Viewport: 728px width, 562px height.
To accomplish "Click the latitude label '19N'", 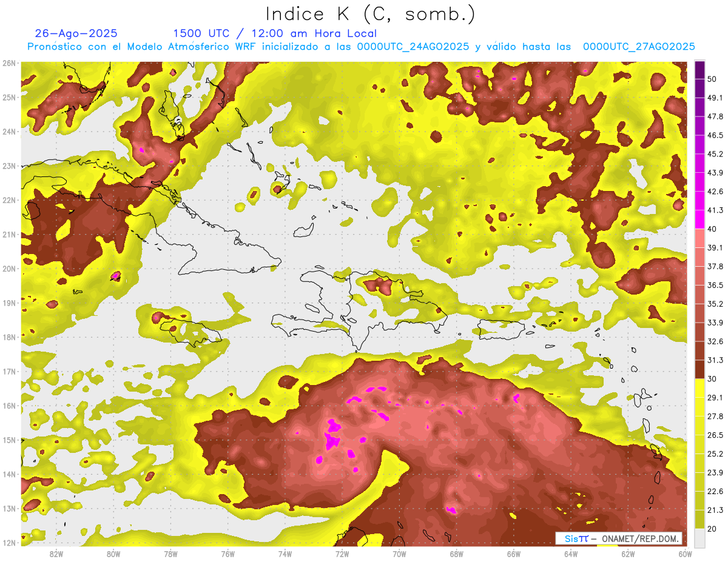I will point(9,303).
